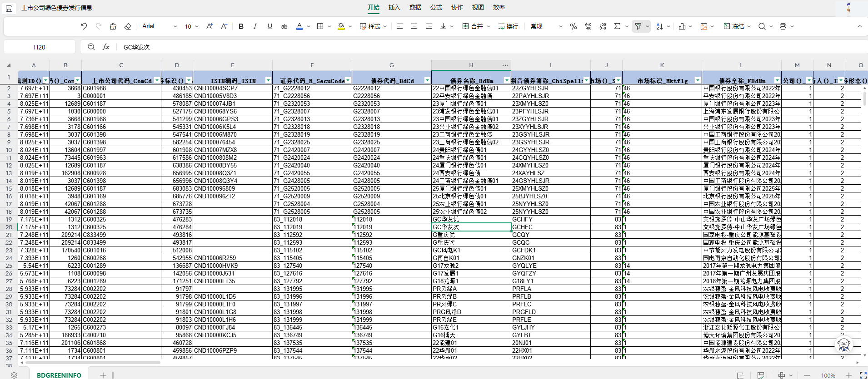
Task: Toggle underline formatting
Action: [270, 26]
